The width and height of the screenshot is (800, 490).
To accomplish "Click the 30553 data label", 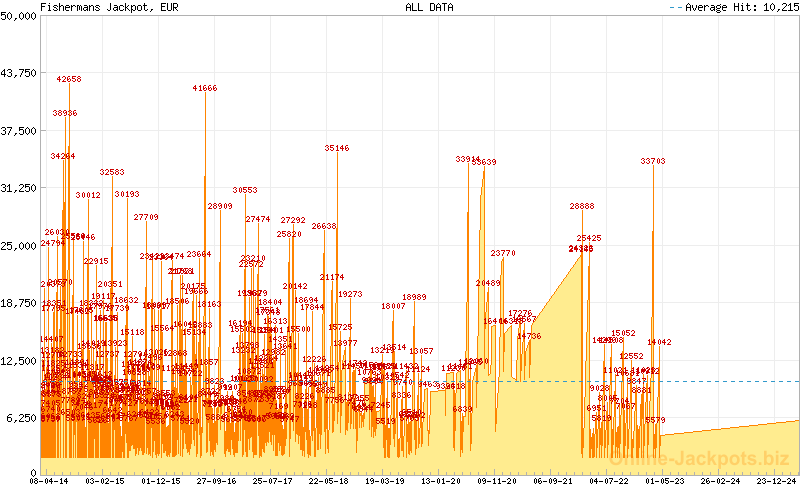I will (245, 189).
